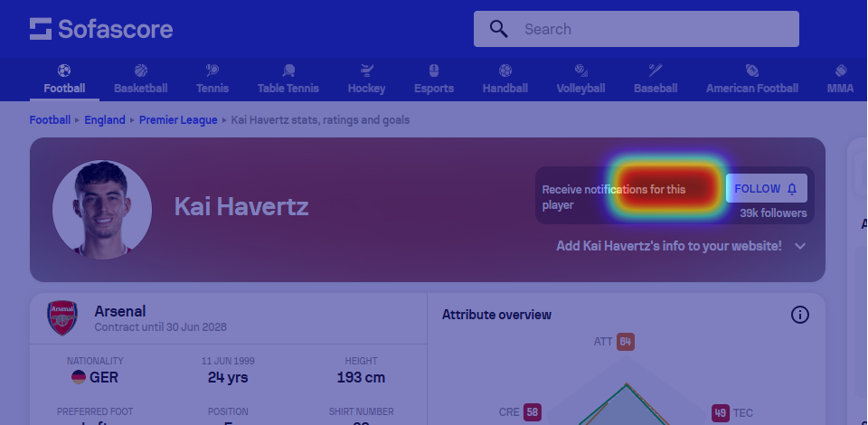
Task: Click the TEC 49 attribute badge
Action: tap(721, 413)
